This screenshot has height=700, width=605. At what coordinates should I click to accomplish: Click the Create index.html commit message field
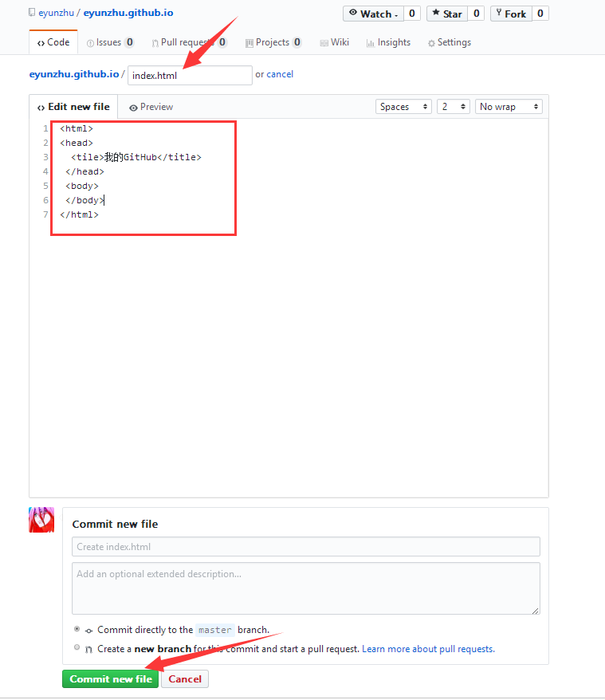306,546
